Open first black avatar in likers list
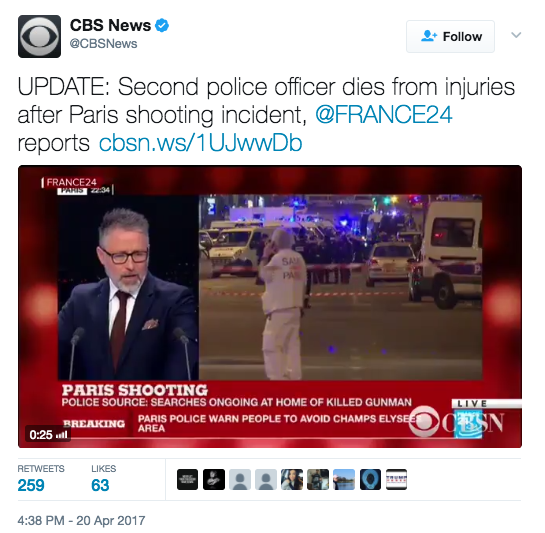This screenshot has width=545, height=533. [187, 479]
